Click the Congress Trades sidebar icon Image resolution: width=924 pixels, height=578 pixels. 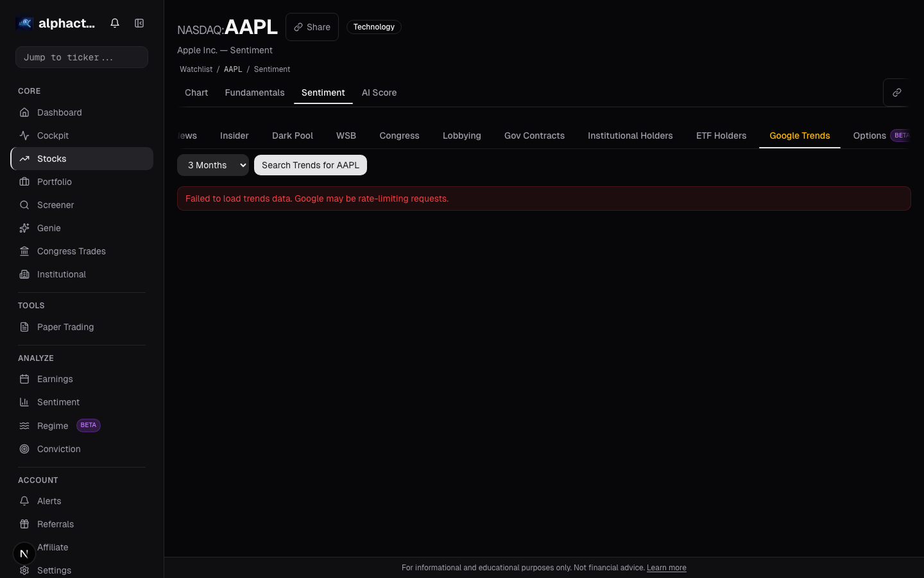(24, 251)
